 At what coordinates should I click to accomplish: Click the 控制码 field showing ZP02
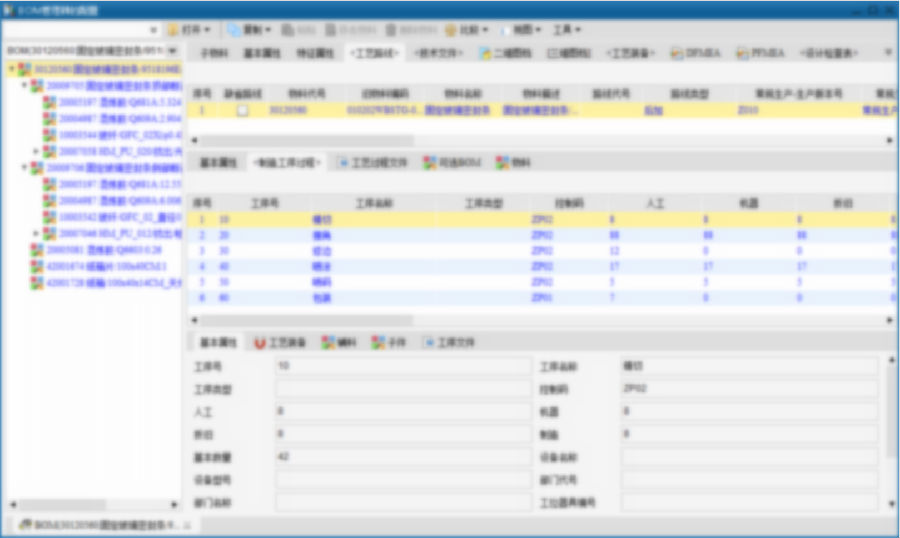tap(749, 389)
